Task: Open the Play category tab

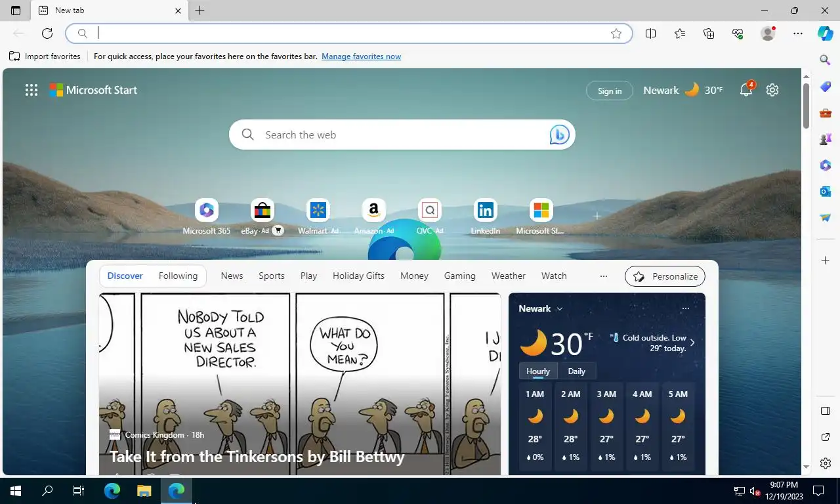Action: (308, 276)
